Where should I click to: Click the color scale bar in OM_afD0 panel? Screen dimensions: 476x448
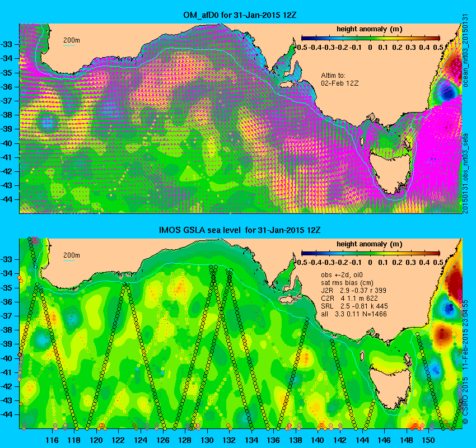click(x=370, y=38)
